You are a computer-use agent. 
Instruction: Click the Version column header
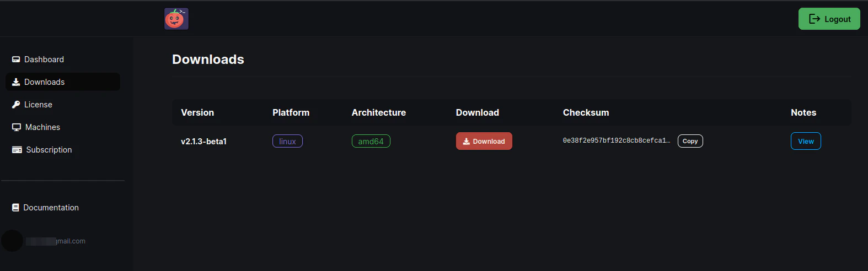[x=197, y=112]
